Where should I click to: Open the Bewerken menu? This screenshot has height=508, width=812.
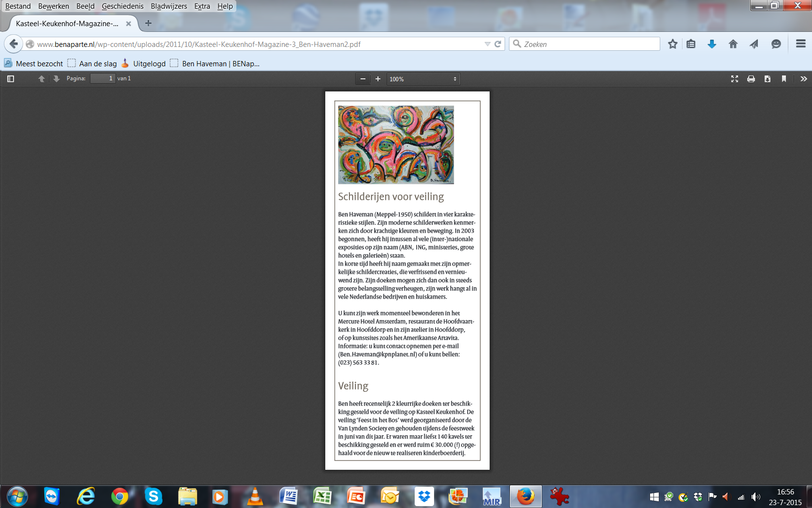[x=54, y=6]
